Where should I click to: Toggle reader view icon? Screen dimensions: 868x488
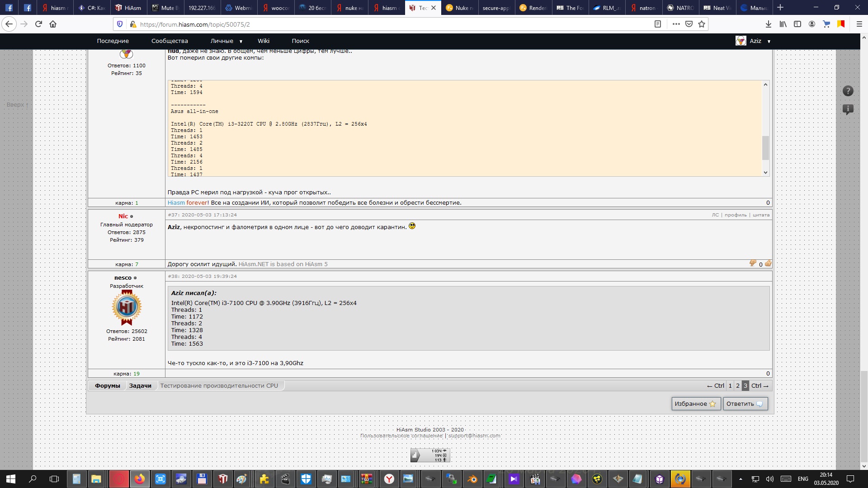(x=658, y=24)
